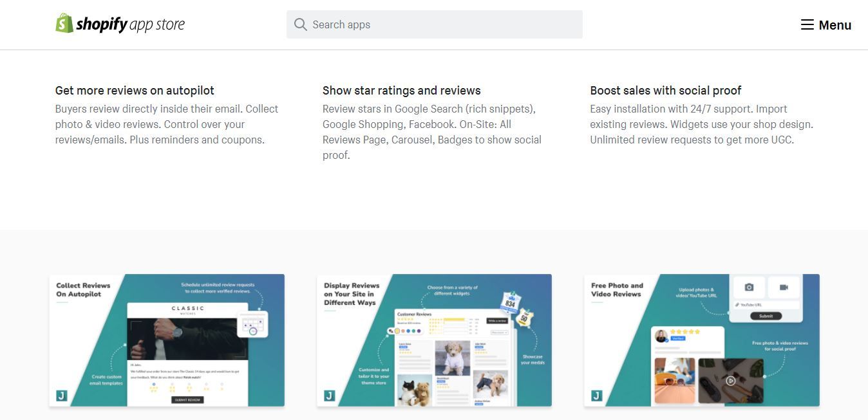Click the Submit button under the YouTube URL
The height and width of the screenshot is (420, 868).
tap(766, 316)
